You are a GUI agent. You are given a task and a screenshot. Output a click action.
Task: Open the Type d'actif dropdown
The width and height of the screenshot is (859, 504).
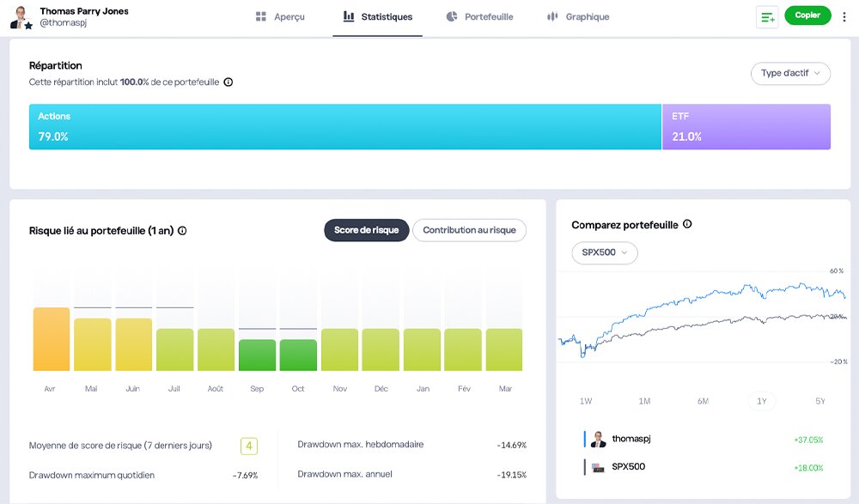click(790, 73)
